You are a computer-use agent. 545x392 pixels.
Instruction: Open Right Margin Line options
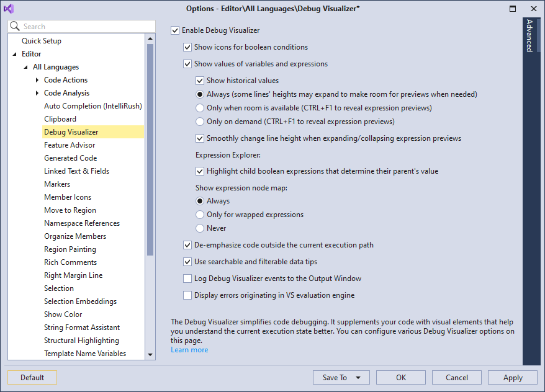[x=73, y=275]
